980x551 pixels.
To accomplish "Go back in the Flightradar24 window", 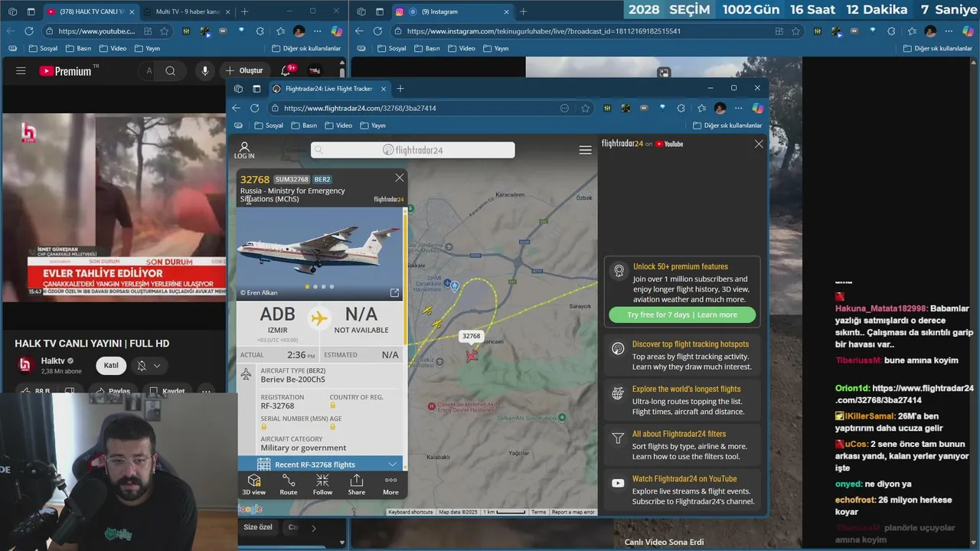I will [236, 108].
